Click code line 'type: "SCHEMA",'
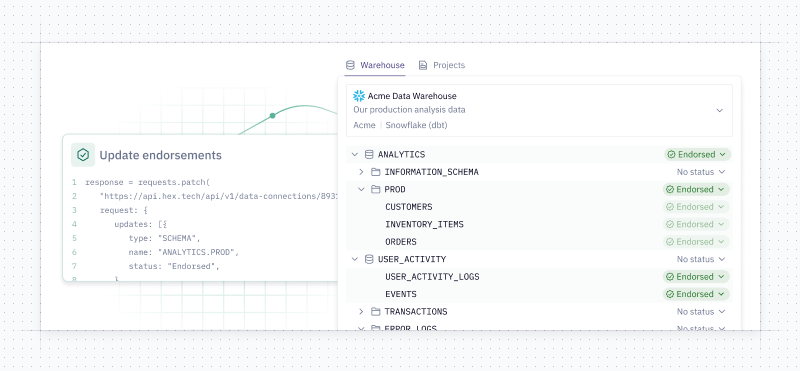 (x=165, y=238)
